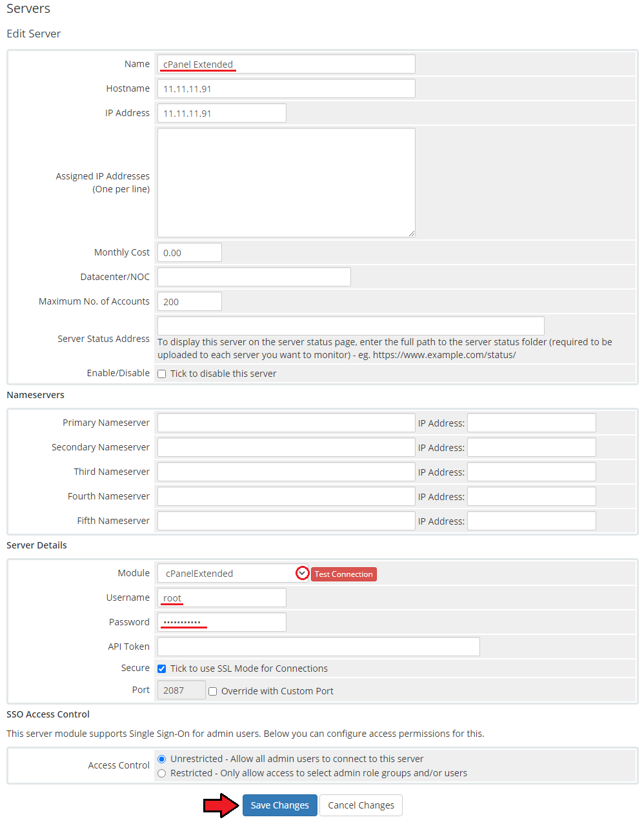The image size is (644, 824).
Task: Click the Maximum No. of Accounts field
Action: (189, 301)
